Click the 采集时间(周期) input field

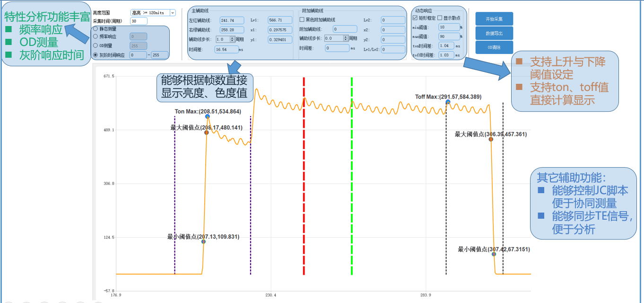click(139, 21)
